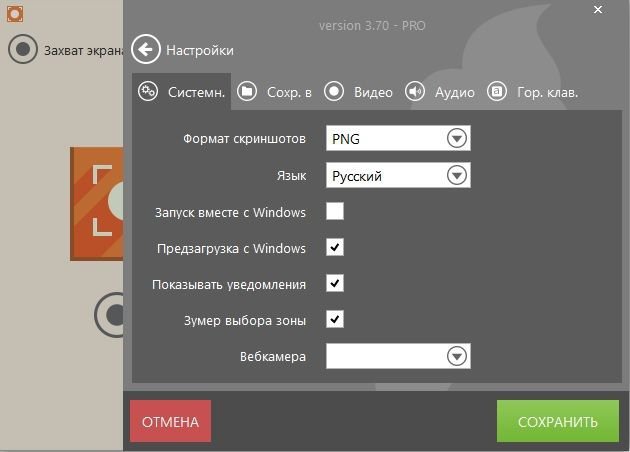Screen dimensions: 630x452
Task: Click the gears icon on Системн. tab
Action: tap(148, 92)
